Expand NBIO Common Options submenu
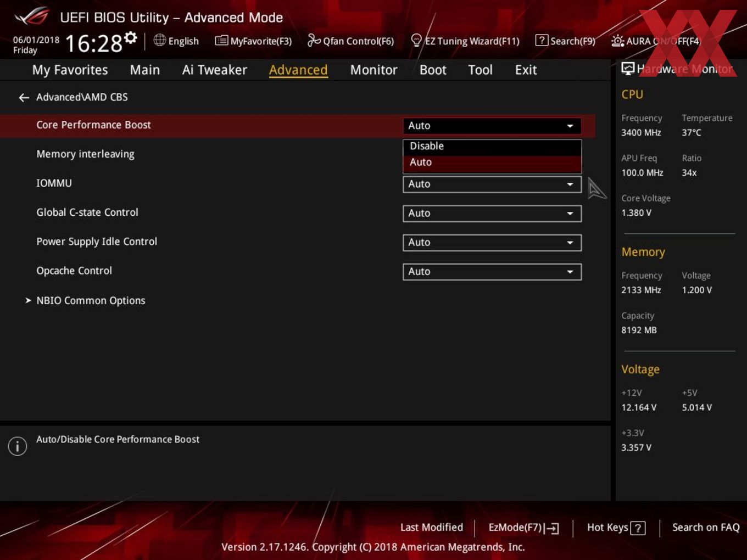Viewport: 747px width, 560px height. click(91, 301)
